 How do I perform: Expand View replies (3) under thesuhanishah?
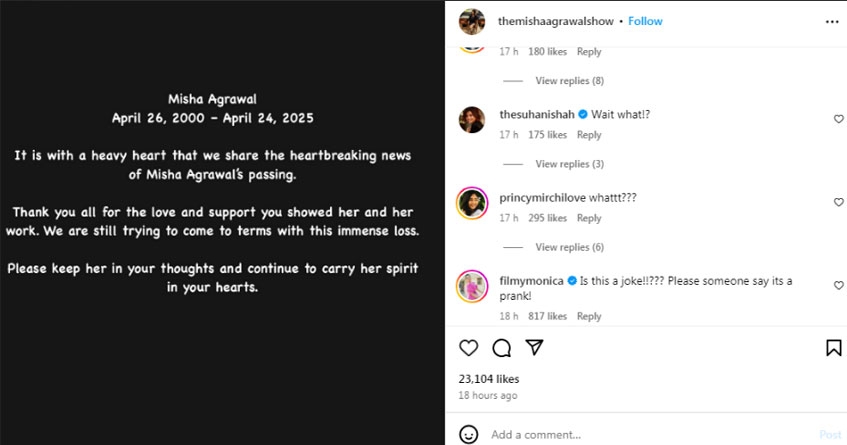point(569,164)
